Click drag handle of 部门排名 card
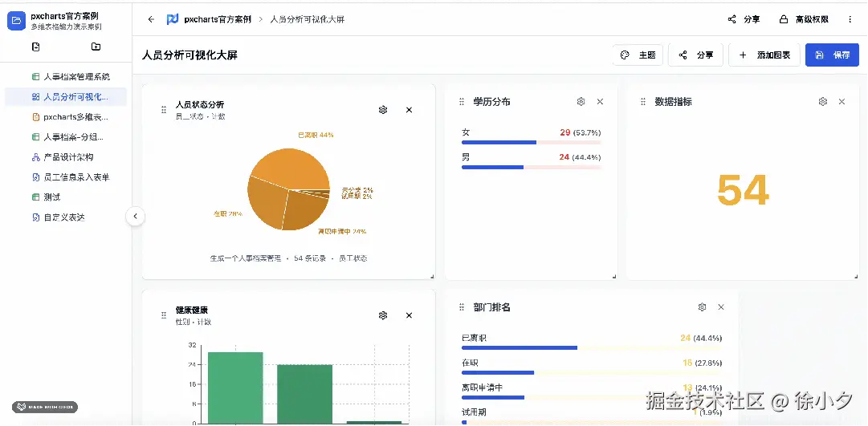The image size is (868, 426). pos(462,307)
